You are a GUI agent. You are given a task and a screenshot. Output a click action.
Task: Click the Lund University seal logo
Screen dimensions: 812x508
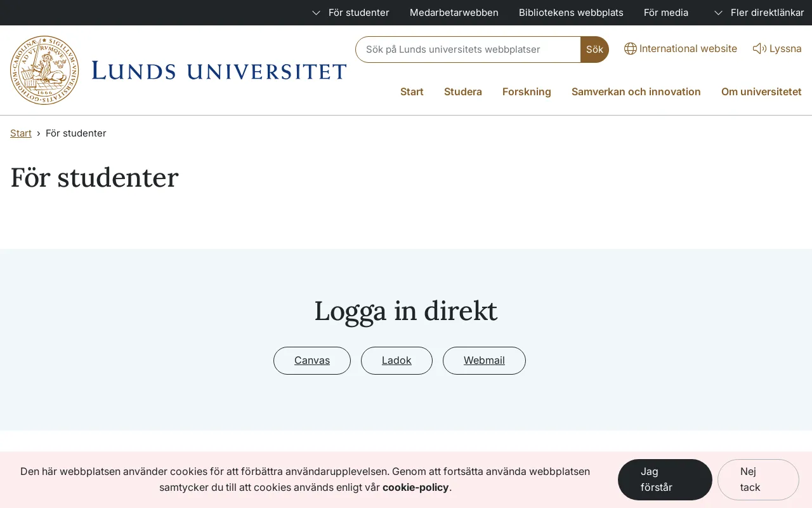pos(44,70)
